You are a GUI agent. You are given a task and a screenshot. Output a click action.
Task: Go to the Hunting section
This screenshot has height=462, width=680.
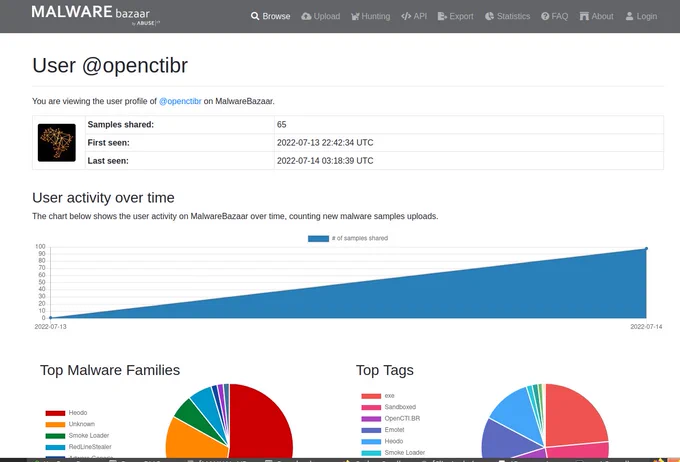click(x=370, y=16)
